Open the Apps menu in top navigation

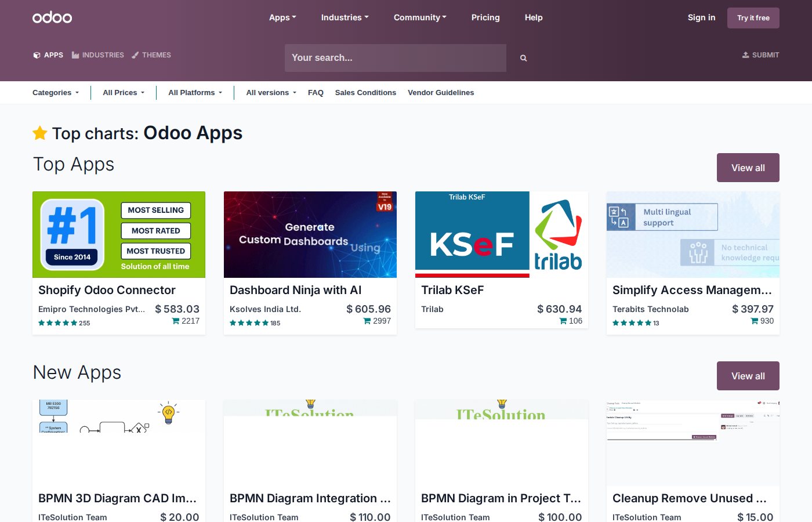coord(282,17)
